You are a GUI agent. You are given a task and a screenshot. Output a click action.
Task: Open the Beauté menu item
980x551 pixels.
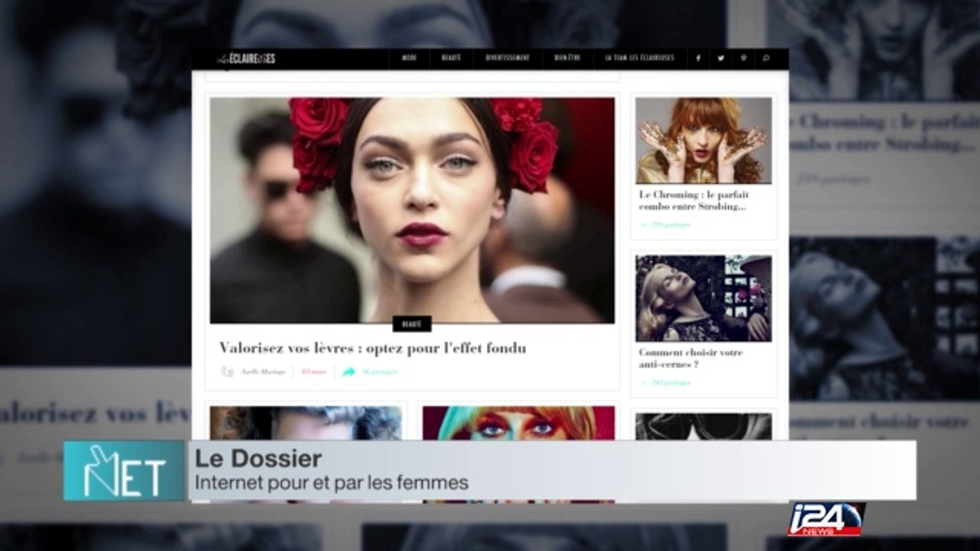[x=451, y=58]
